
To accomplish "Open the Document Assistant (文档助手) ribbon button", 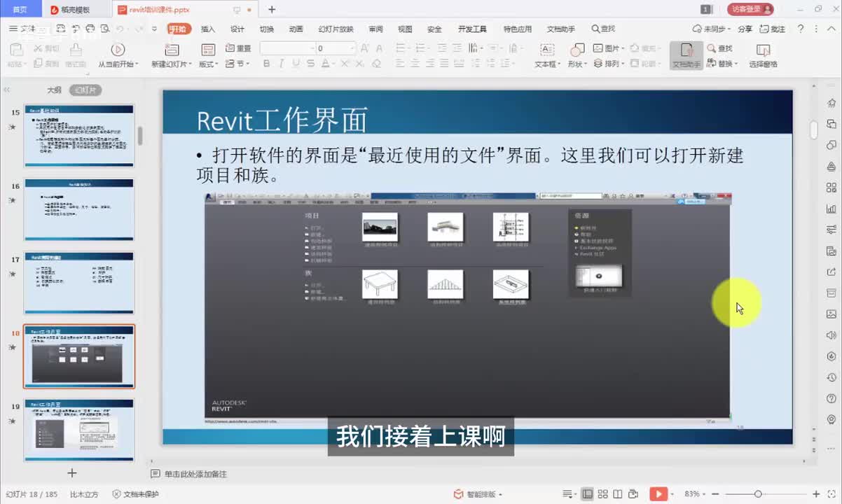I will 686,55.
